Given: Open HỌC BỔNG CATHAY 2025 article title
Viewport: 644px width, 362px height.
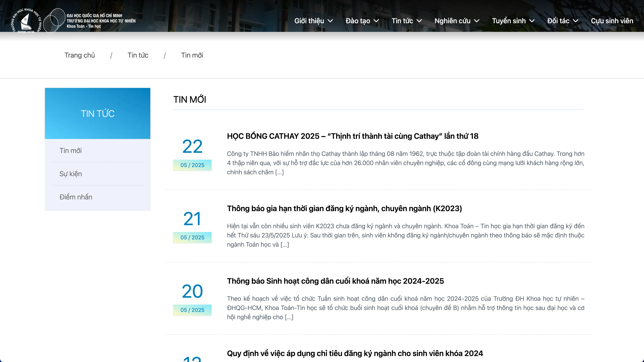Looking at the screenshot, I should [352, 136].
